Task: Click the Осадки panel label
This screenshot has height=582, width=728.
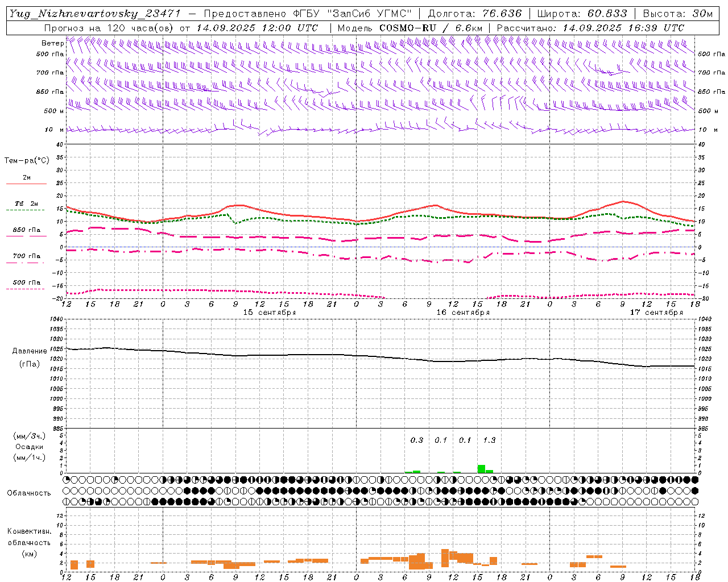Action: coord(30,447)
